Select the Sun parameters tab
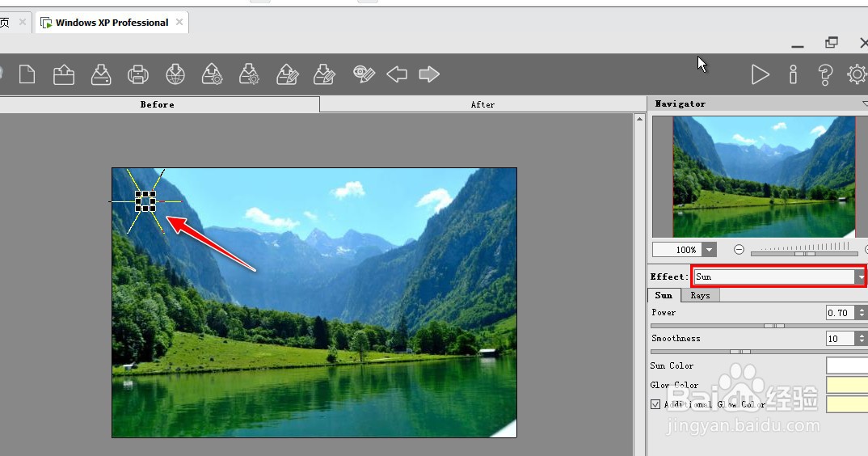Viewport: 868px width, 456px height. (x=664, y=295)
